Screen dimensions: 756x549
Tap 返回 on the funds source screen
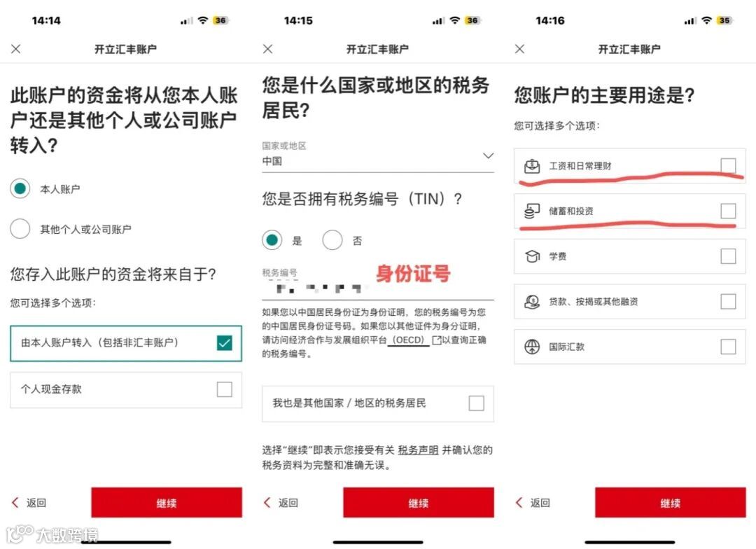[29, 503]
